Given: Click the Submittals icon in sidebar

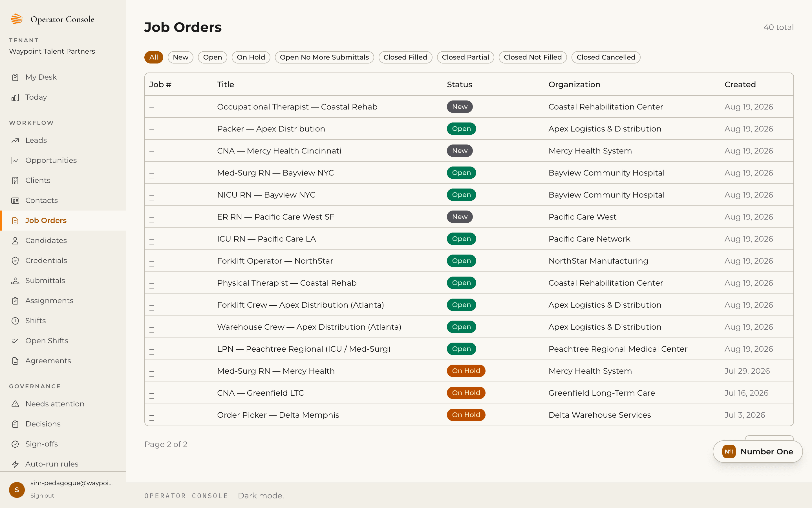Looking at the screenshot, I should (x=15, y=281).
